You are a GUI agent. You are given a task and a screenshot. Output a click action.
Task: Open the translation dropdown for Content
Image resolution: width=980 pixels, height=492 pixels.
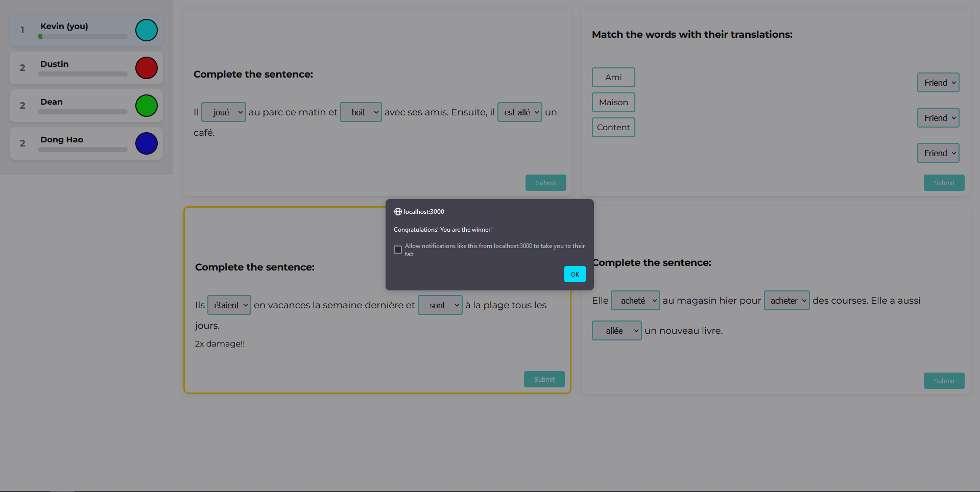coord(939,153)
